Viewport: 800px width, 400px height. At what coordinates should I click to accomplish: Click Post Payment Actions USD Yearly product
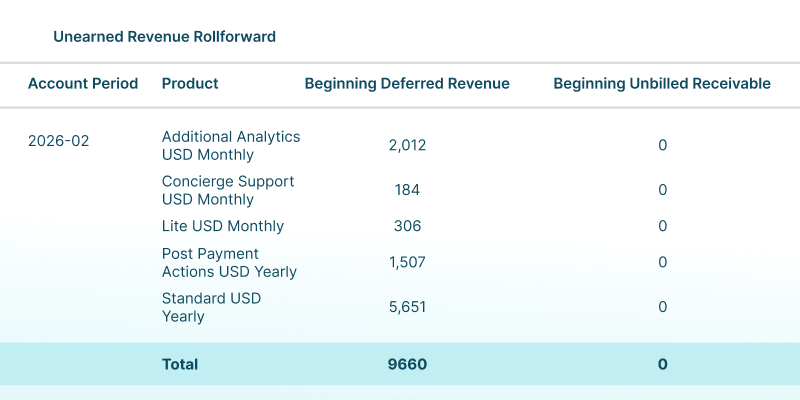click(x=229, y=263)
